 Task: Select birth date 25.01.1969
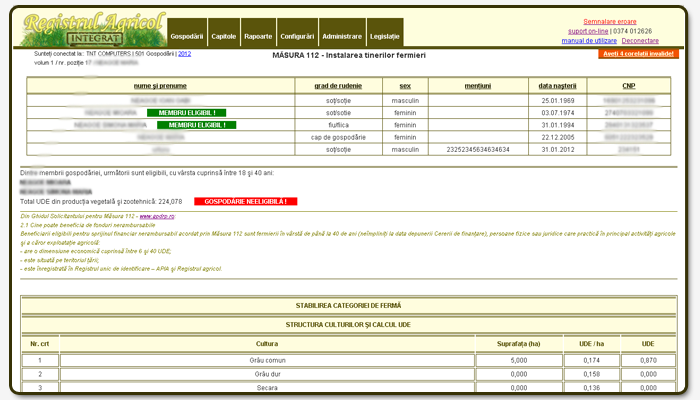click(558, 101)
